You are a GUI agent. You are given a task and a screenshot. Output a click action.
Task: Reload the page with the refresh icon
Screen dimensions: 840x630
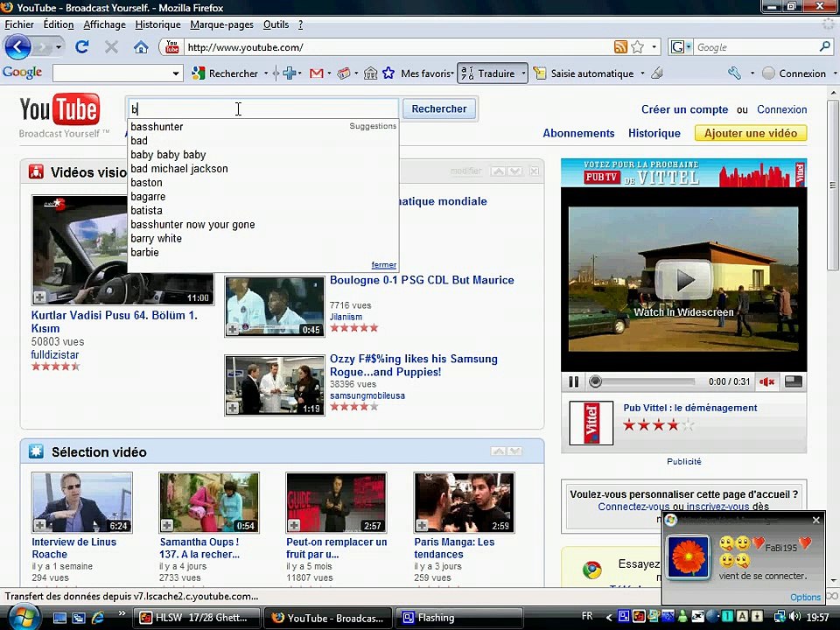coord(82,47)
